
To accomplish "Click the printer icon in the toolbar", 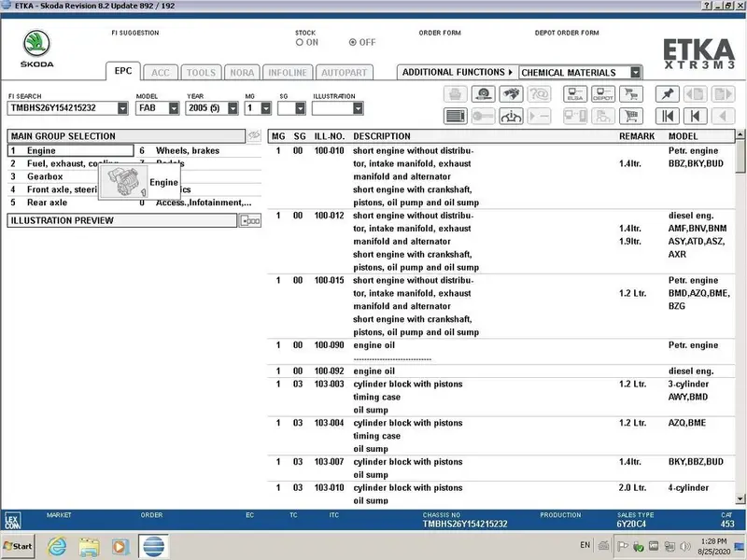I will pos(455,94).
